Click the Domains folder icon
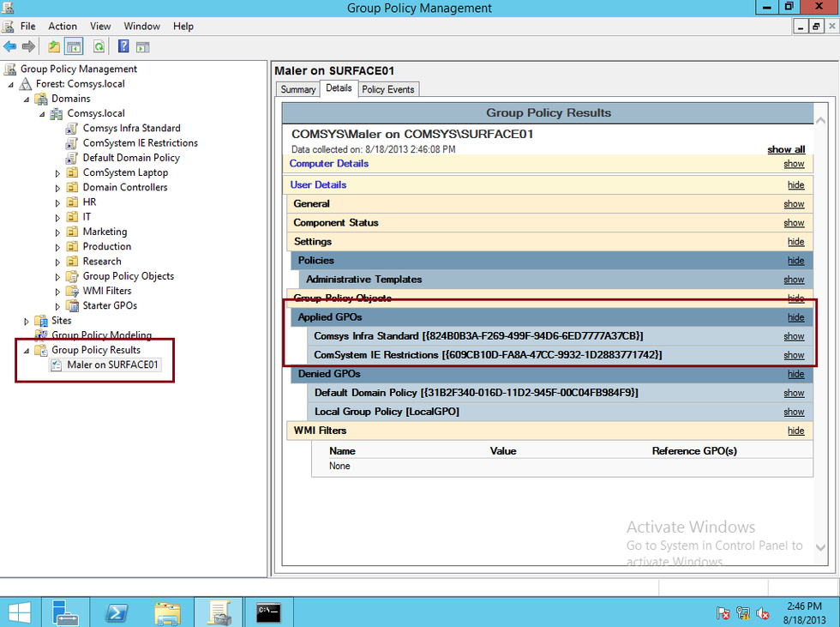This screenshot has height=627, width=840. pyautogui.click(x=41, y=99)
